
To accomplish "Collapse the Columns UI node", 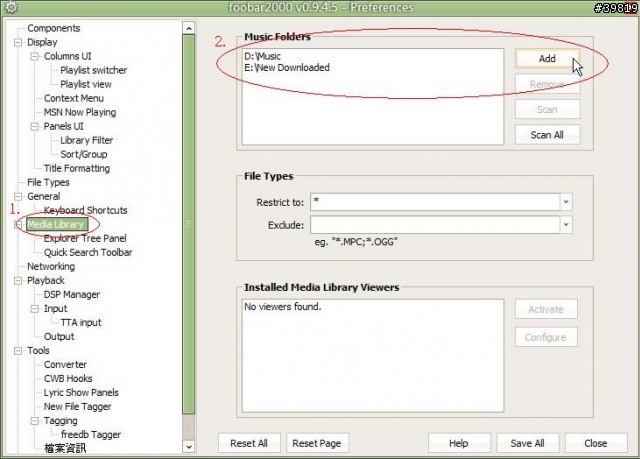I will coord(35,56).
